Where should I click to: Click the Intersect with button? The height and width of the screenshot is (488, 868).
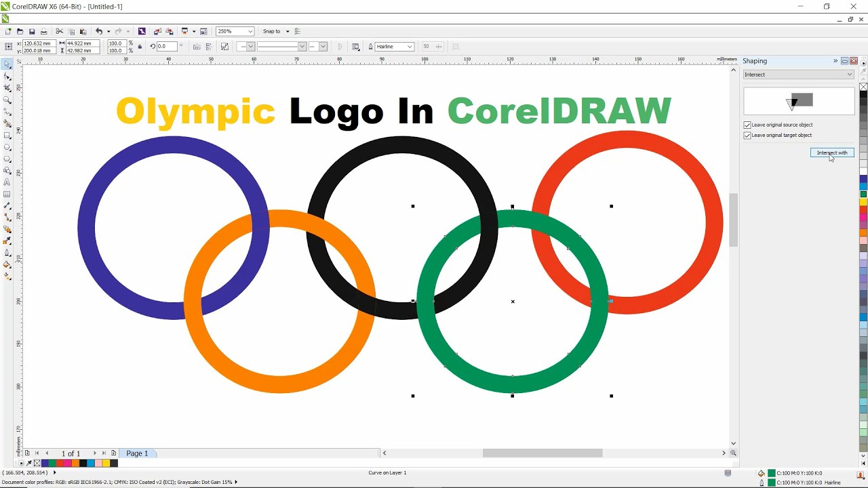(x=832, y=152)
